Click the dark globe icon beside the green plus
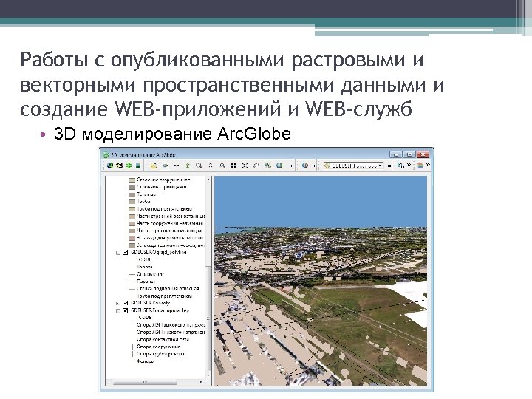Image resolution: width=532 pixels, height=399 pixels. [x=110, y=166]
